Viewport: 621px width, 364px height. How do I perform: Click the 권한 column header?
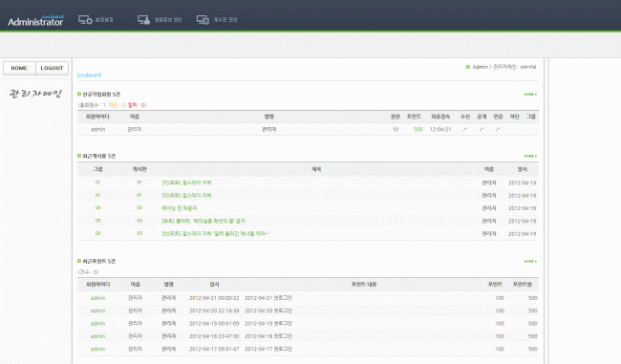click(395, 117)
